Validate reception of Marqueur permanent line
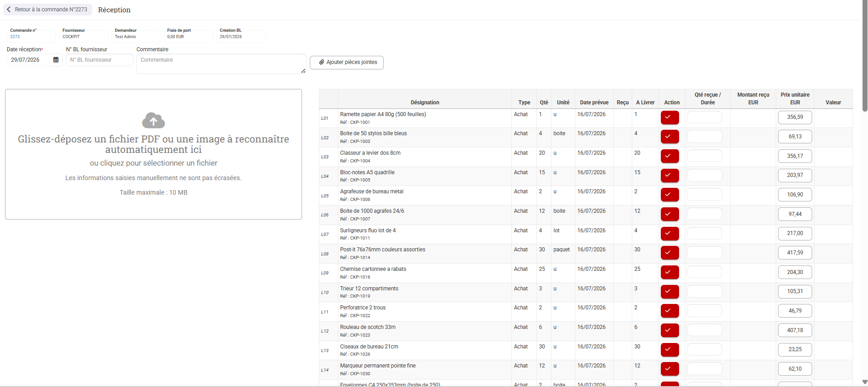Screen dimensions: 868x387 tap(670, 369)
